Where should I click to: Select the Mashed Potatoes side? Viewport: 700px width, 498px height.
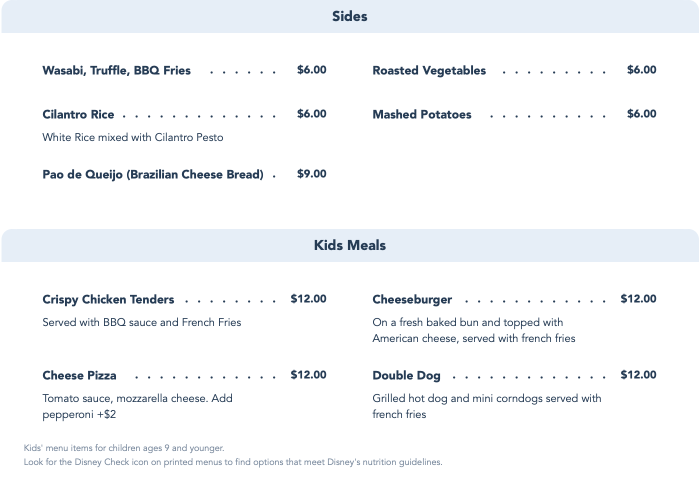(422, 115)
